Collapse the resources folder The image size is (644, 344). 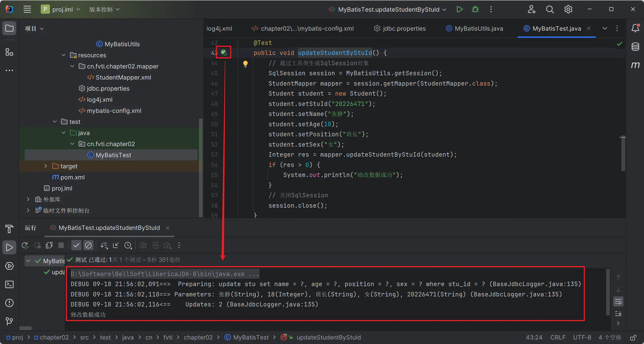63,55
